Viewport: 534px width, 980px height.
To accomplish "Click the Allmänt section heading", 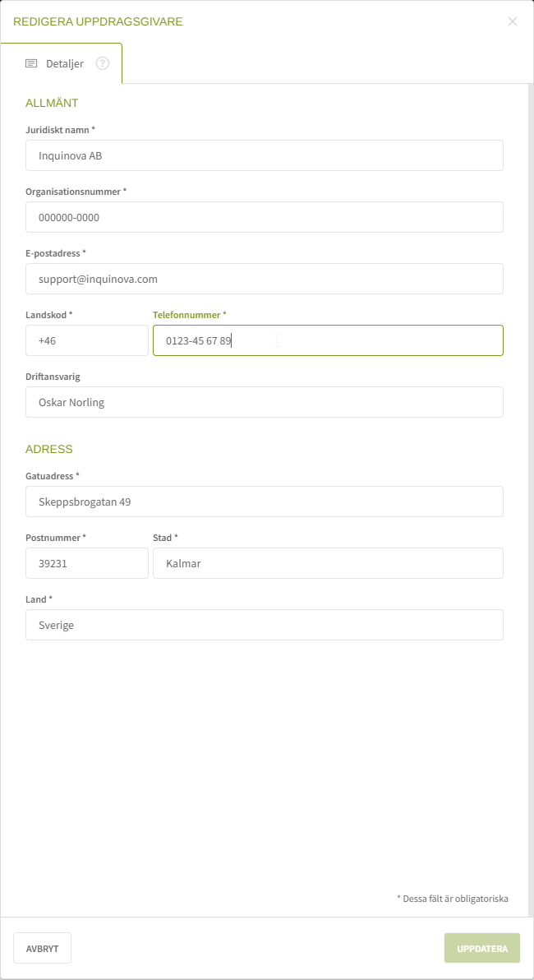I will pos(52,103).
